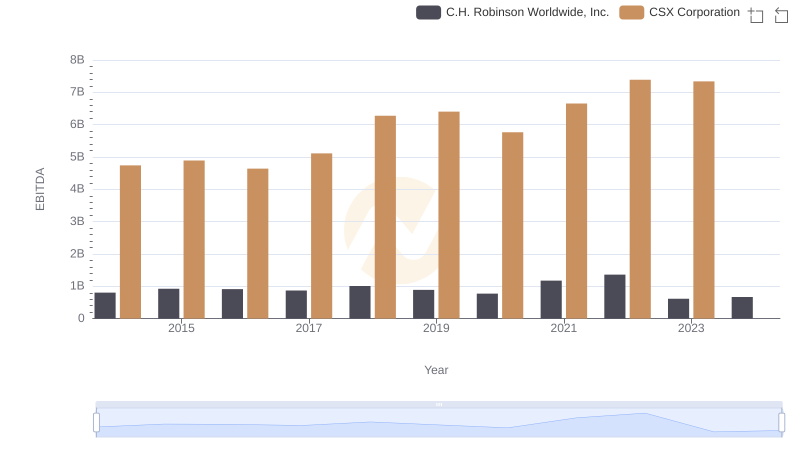800x461 pixels.
Task: Click the EBITDA axis title
Action: [x=40, y=189]
